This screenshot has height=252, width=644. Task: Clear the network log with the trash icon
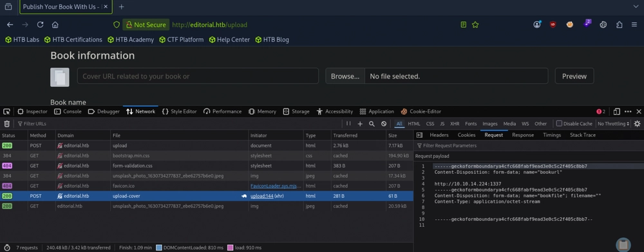(x=6, y=124)
